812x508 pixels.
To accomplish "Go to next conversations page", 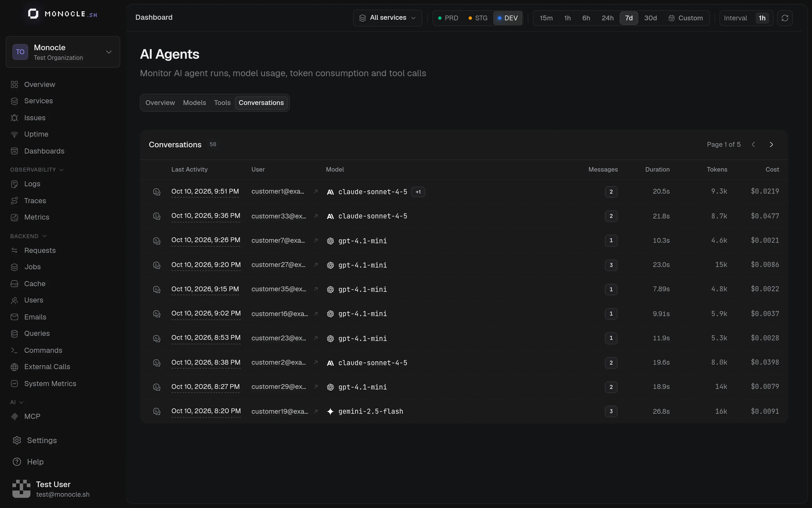I will click(771, 144).
